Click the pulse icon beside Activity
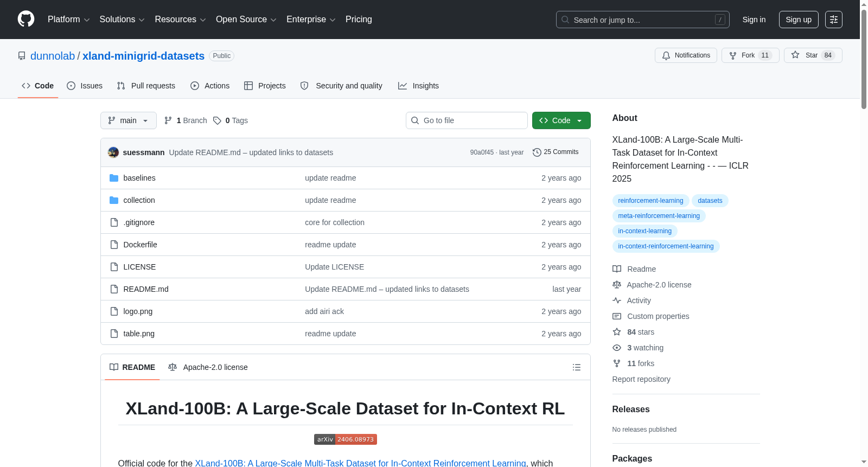Viewport: 868px width, 467px height. click(617, 300)
